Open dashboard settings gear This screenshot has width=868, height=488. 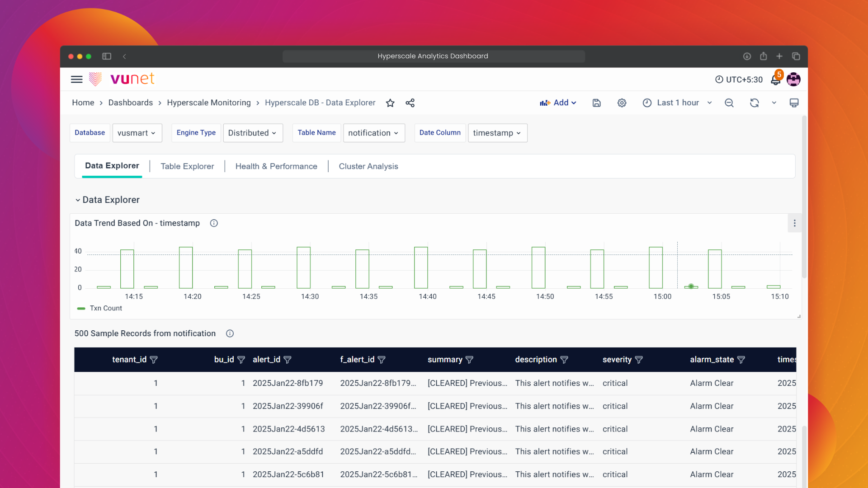pos(622,103)
